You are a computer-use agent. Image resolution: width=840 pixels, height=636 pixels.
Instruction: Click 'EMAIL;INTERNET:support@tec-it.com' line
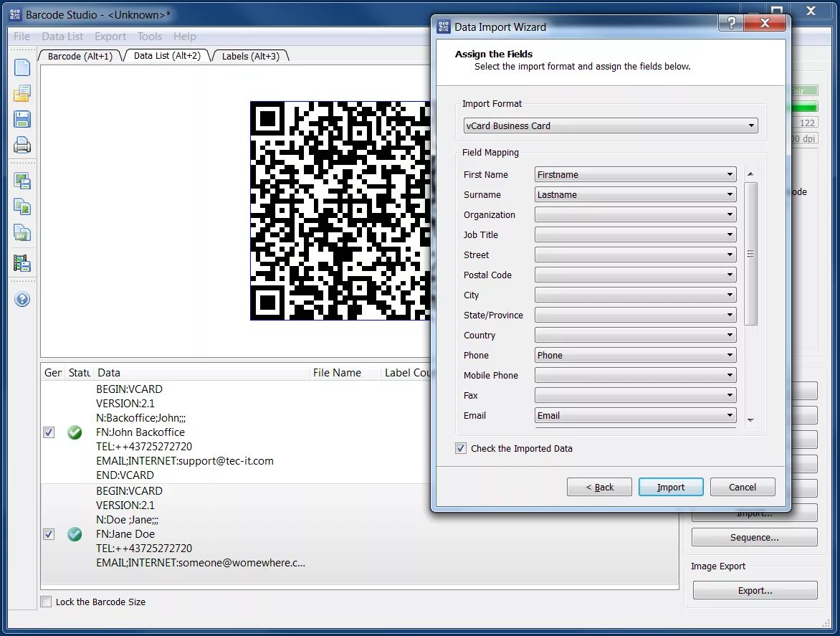click(185, 461)
